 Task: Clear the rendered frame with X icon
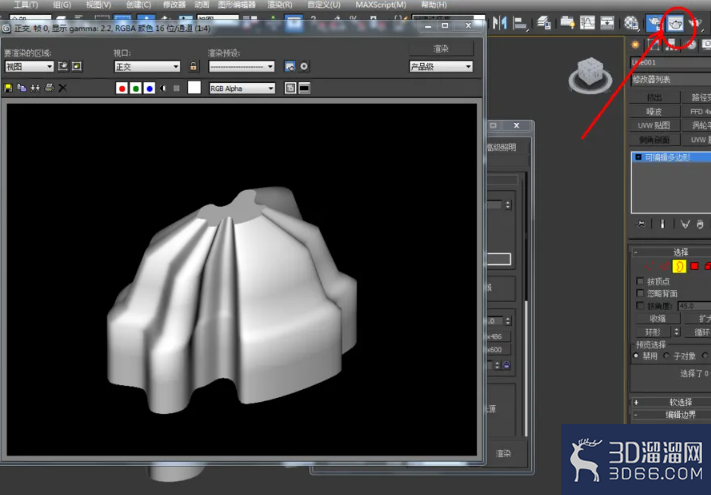coord(63,88)
